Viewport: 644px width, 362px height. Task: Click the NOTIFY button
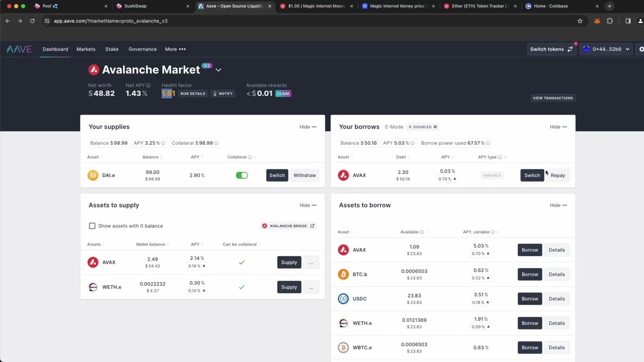(222, 94)
